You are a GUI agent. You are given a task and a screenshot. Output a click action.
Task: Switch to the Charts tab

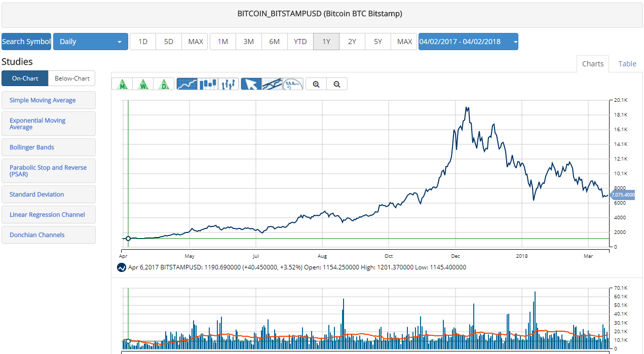click(x=592, y=64)
